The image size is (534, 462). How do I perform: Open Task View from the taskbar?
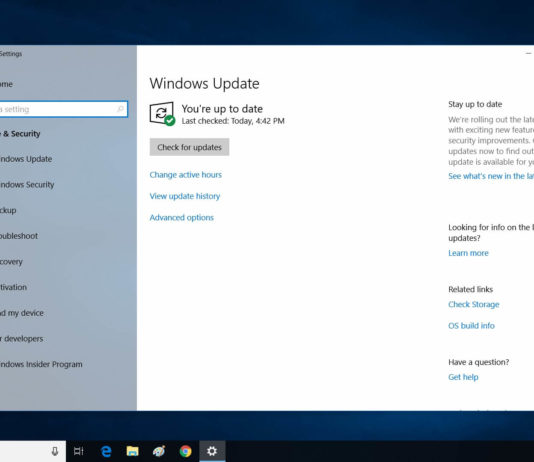click(79, 451)
